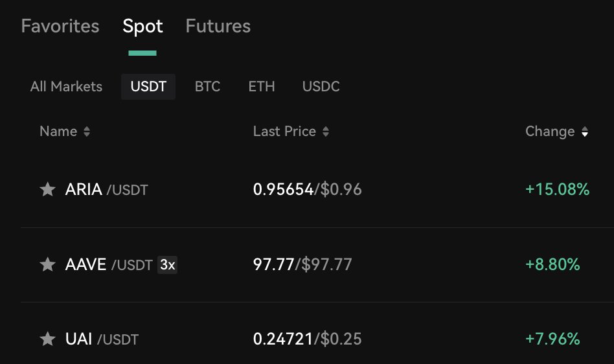Sort the list by Name arrows

(87, 131)
